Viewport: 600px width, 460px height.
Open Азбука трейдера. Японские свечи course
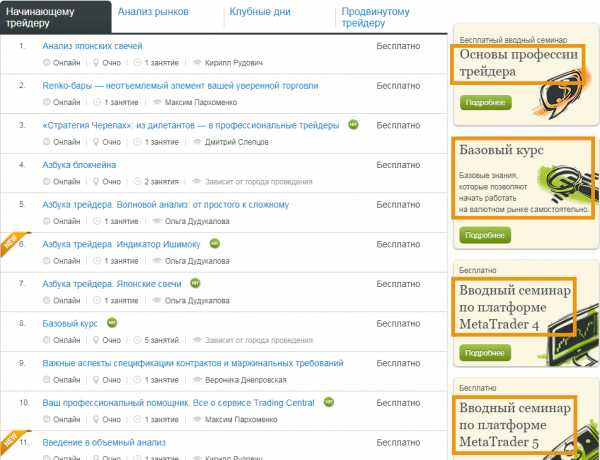112,284
